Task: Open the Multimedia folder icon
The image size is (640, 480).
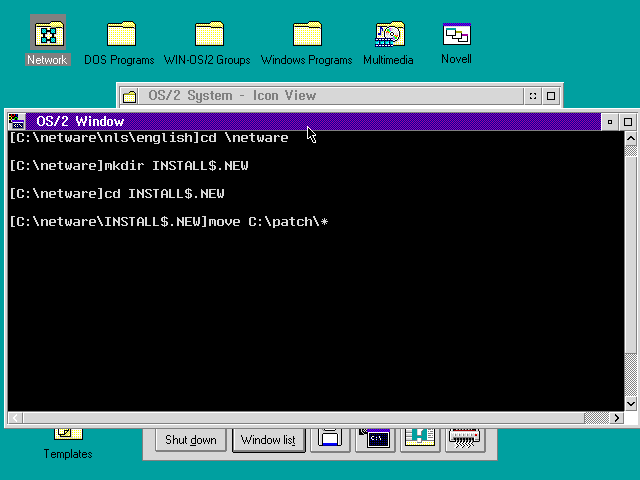Action: [389, 34]
